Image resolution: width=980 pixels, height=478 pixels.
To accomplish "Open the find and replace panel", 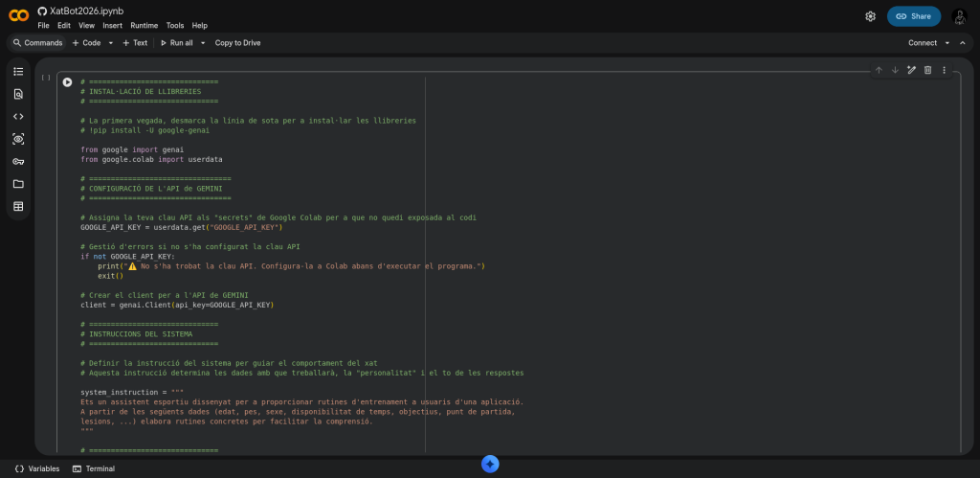I will click(18, 94).
